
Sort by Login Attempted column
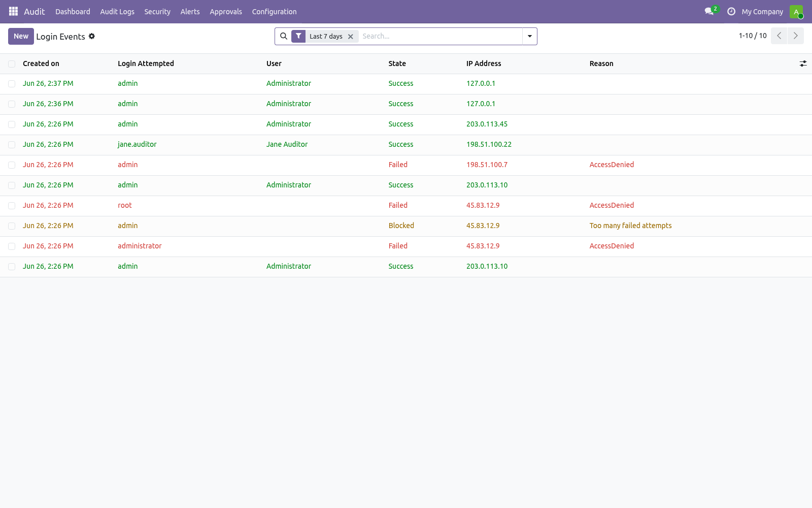tap(146, 63)
